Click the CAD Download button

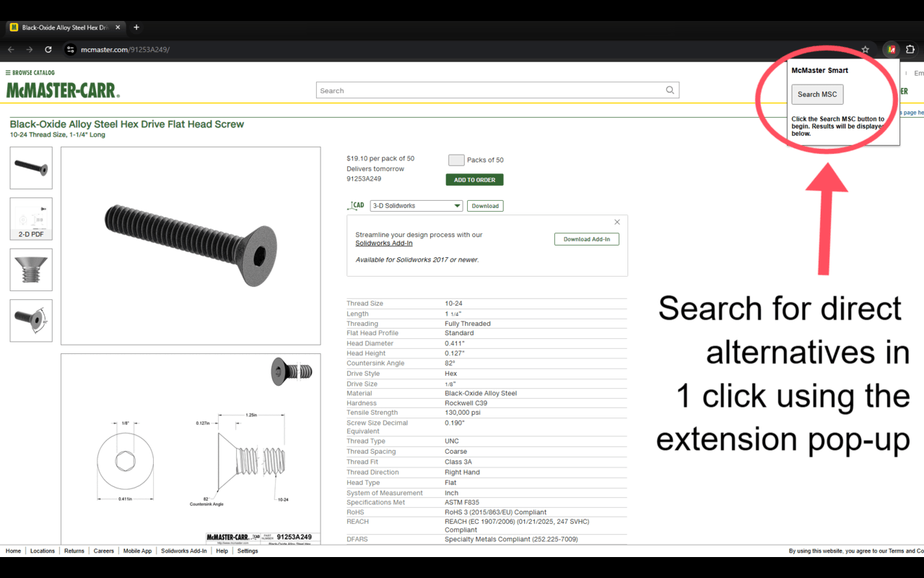coord(485,206)
